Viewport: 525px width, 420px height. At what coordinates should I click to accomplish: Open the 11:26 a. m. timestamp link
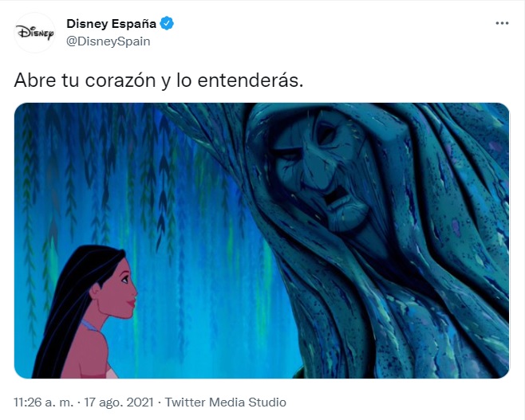pyautogui.click(x=44, y=402)
